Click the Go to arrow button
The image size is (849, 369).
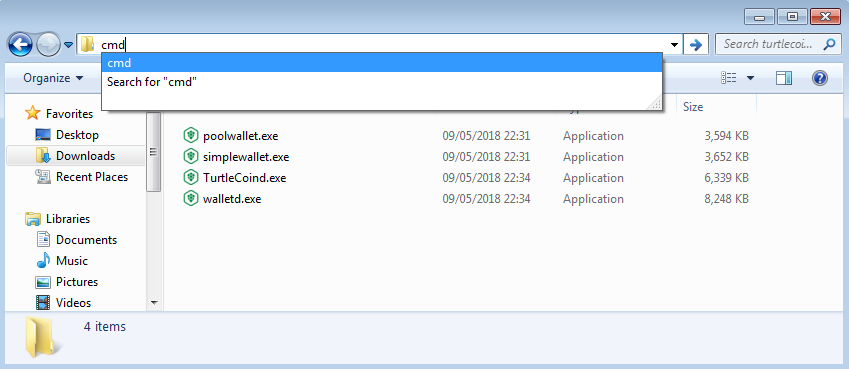coord(696,44)
